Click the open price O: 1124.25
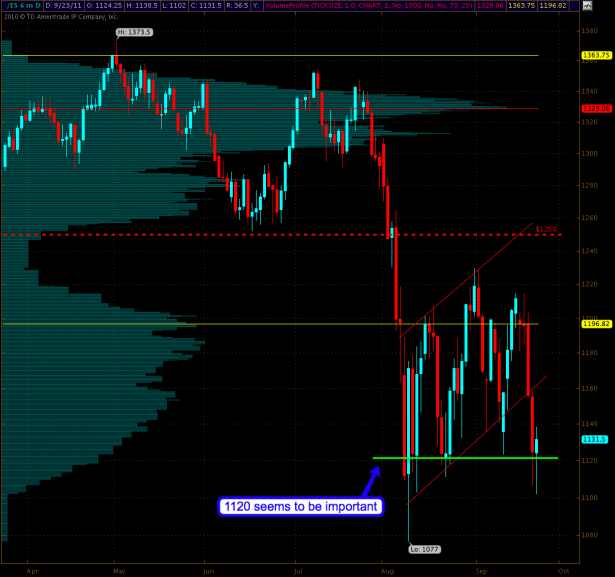 103,5
